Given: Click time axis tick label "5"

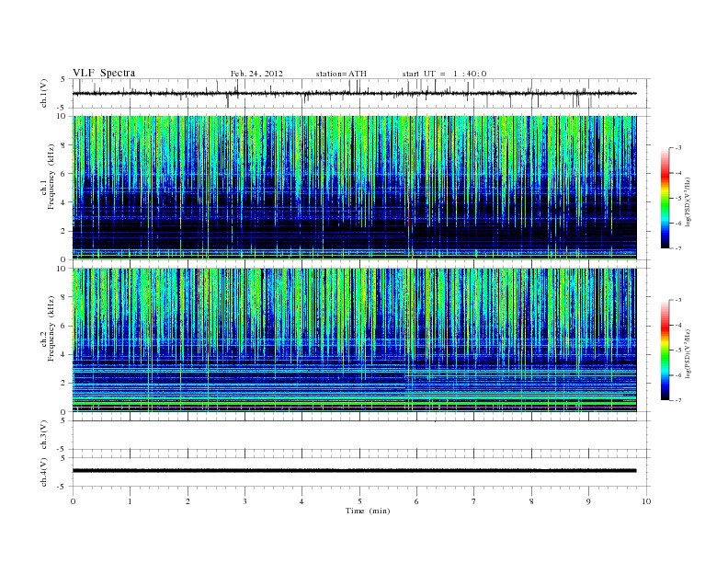Looking at the screenshot, I should (359, 501).
